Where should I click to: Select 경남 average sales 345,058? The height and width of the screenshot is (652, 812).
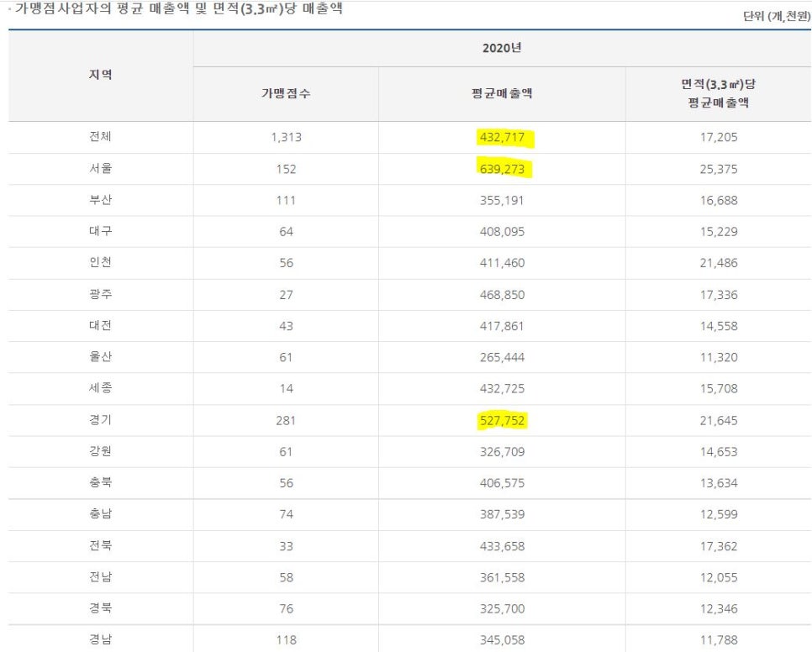502,640
